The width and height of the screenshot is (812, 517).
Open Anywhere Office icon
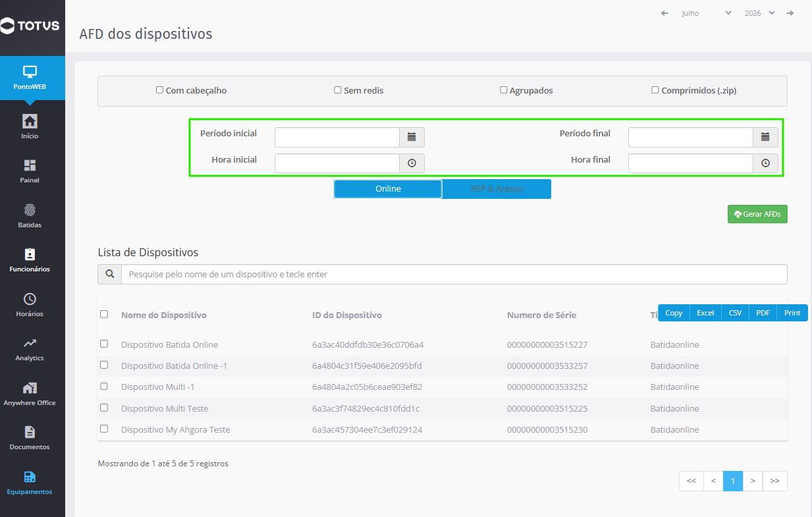[x=30, y=388]
